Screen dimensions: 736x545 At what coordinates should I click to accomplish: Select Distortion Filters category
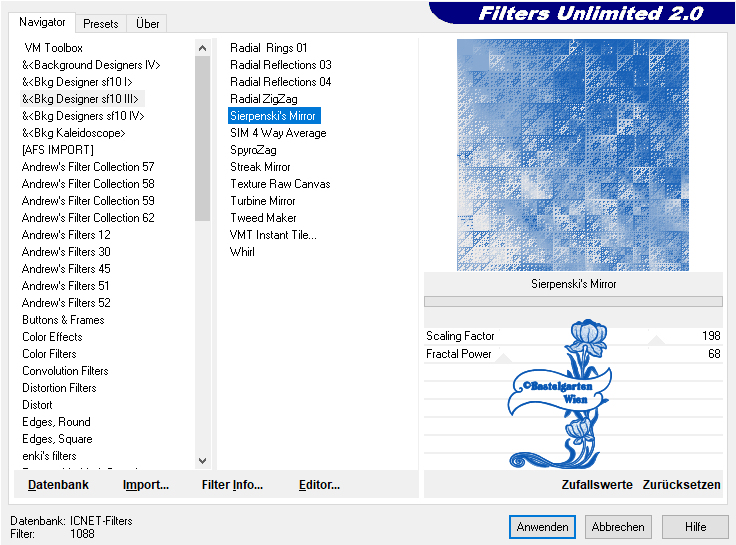point(59,387)
